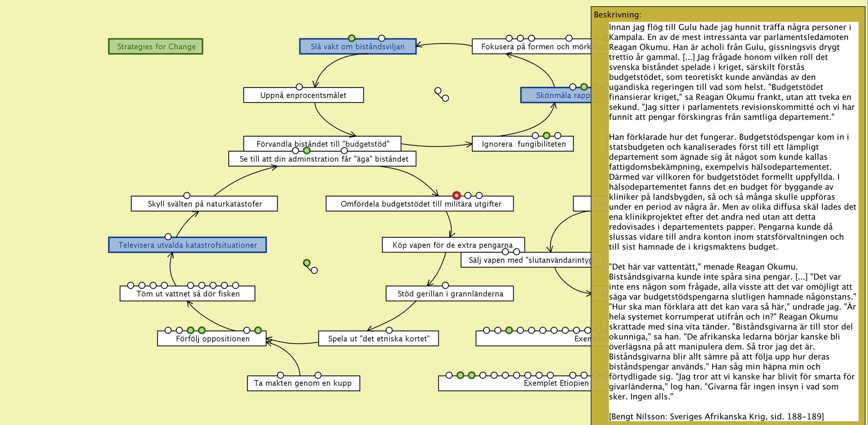Select the Strategies for Change label box

[x=155, y=46]
